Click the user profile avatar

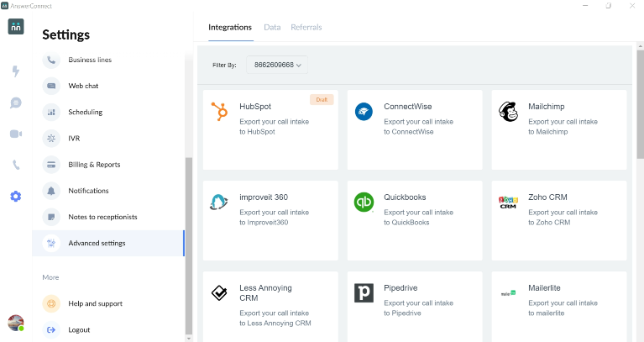(16, 323)
